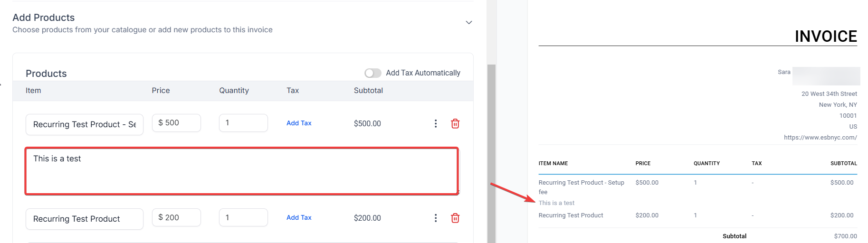Click the second row 'Recurring Test Product' item field
Screen dimensions: 868x243
click(85, 219)
